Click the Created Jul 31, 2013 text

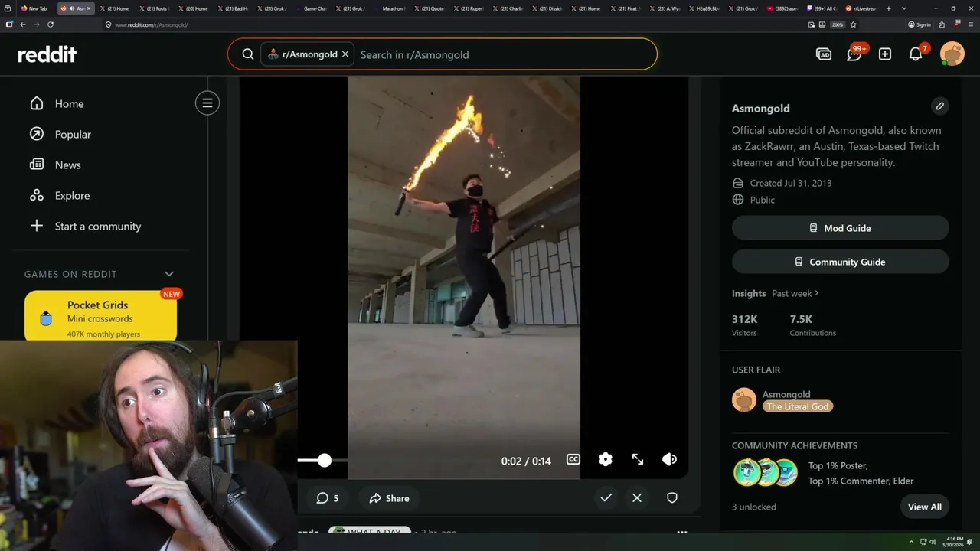click(791, 183)
